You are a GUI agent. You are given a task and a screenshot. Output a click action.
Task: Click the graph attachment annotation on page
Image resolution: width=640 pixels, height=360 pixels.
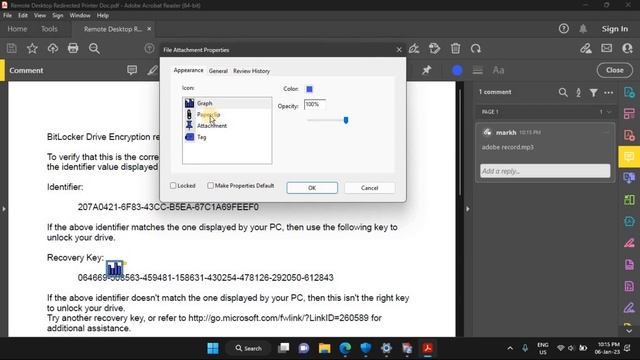tap(115, 269)
